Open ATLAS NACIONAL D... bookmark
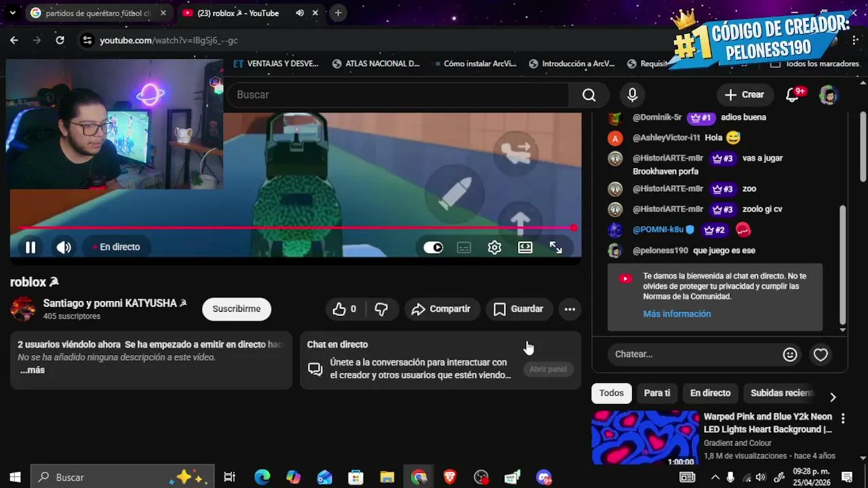This screenshot has width=868, height=488. point(376,64)
